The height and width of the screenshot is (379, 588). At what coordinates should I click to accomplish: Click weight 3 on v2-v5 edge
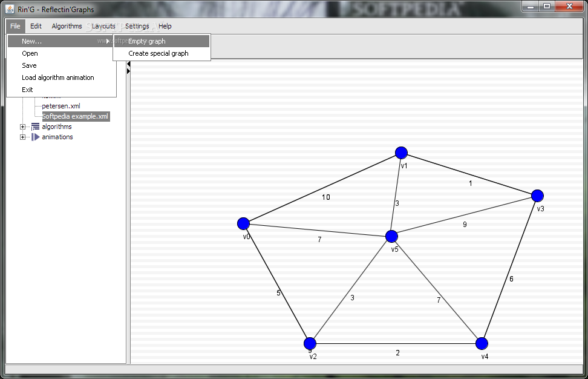[352, 298]
